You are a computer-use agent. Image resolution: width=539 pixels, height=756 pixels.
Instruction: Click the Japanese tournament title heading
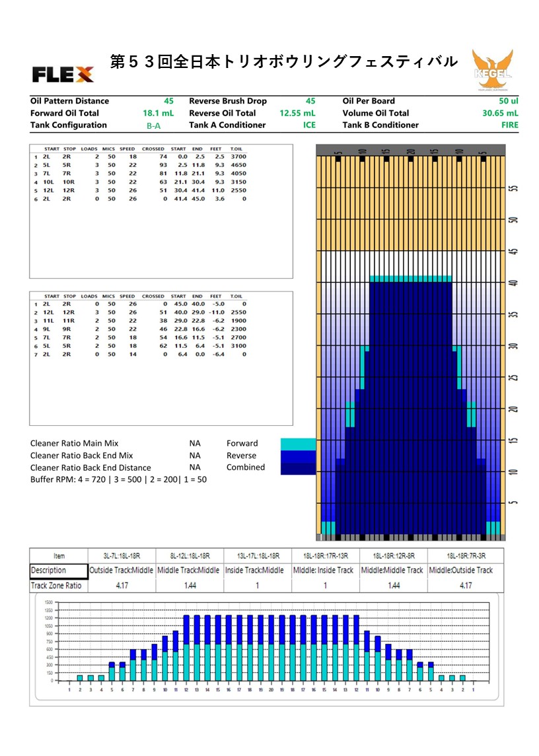283,62
